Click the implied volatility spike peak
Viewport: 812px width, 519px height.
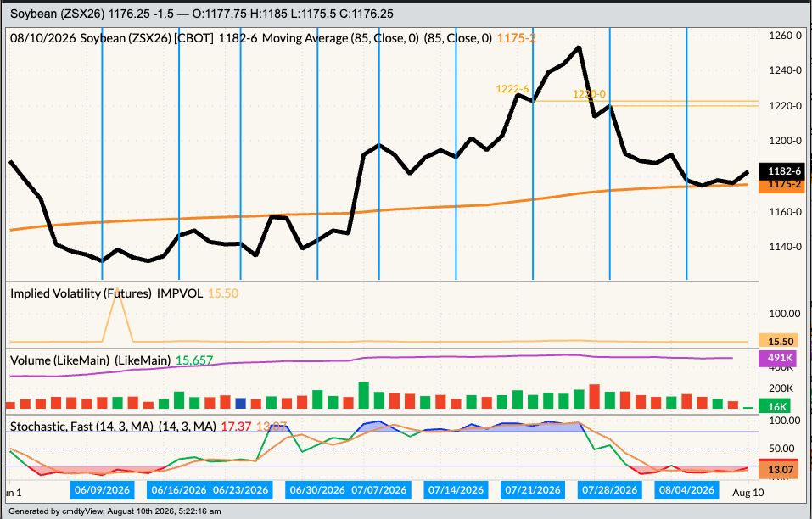[x=118, y=290]
